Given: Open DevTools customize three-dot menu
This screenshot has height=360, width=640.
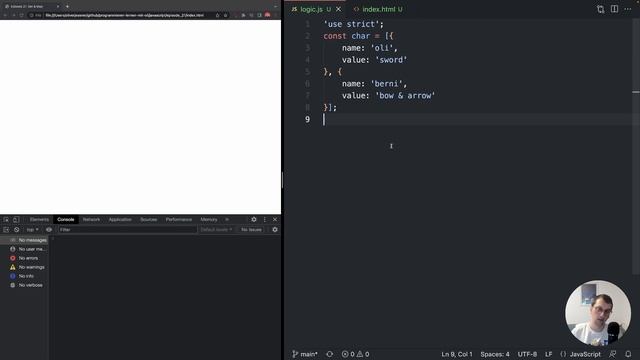Looking at the screenshot, I should click(264, 220).
